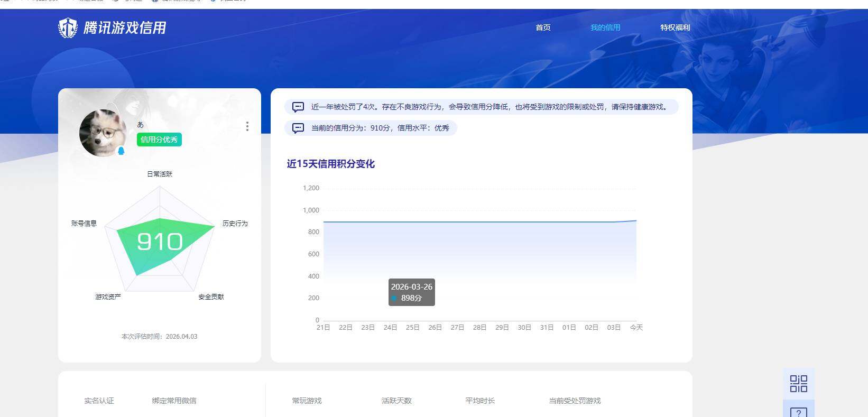Click the 绑定常用微信 label
The width and height of the screenshot is (868, 417).
(x=174, y=401)
